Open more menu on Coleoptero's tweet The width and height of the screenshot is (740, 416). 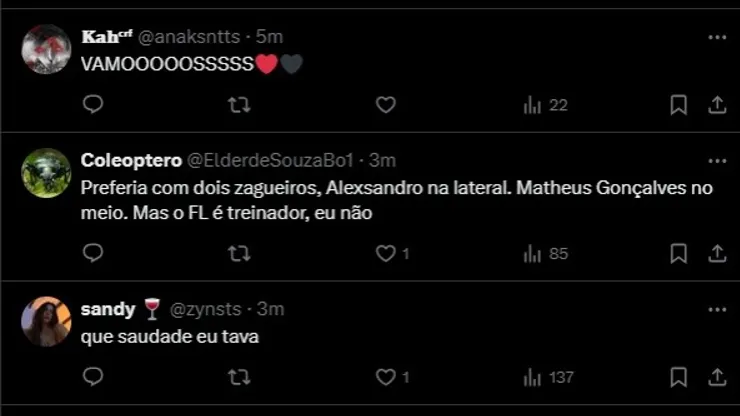pos(716,160)
